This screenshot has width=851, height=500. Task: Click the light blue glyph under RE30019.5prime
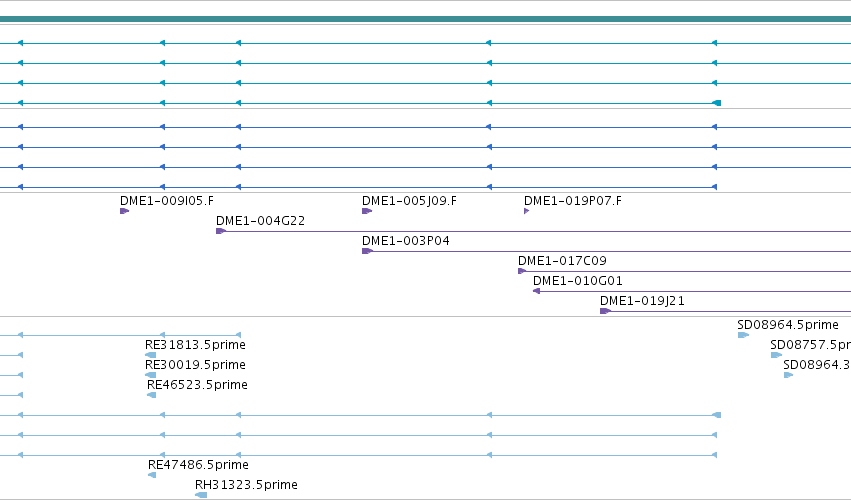[150, 375]
